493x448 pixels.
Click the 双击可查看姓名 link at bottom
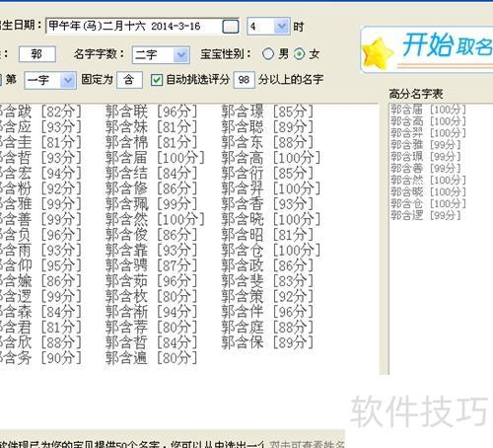[307, 445]
